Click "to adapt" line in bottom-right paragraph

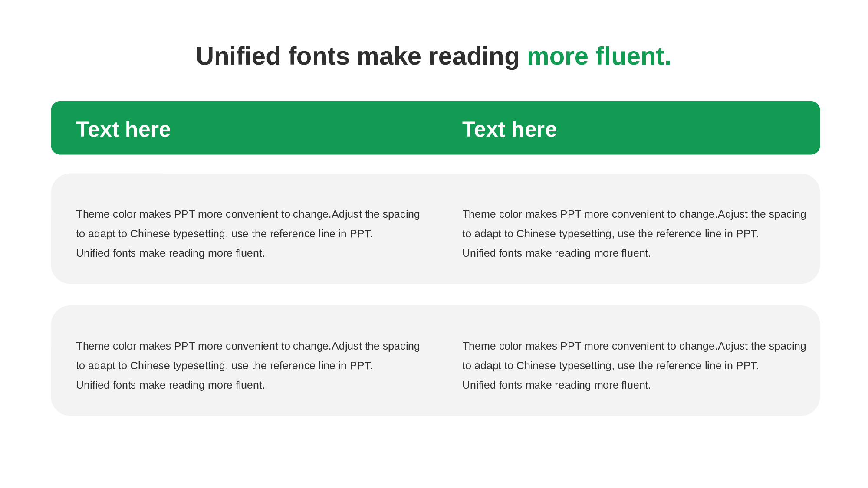610,366
